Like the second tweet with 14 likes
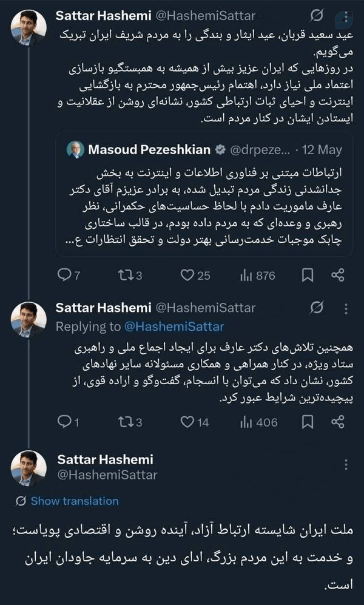This screenshot has width=364, height=605. (194, 422)
